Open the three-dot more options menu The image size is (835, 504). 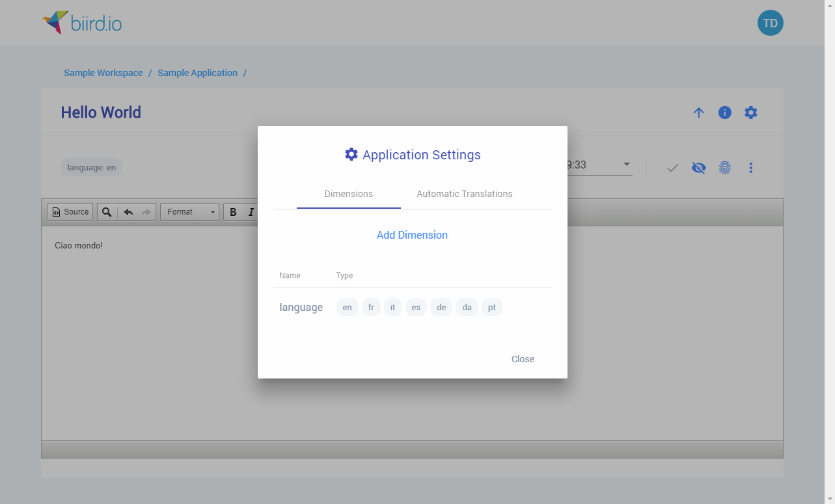[x=750, y=168]
